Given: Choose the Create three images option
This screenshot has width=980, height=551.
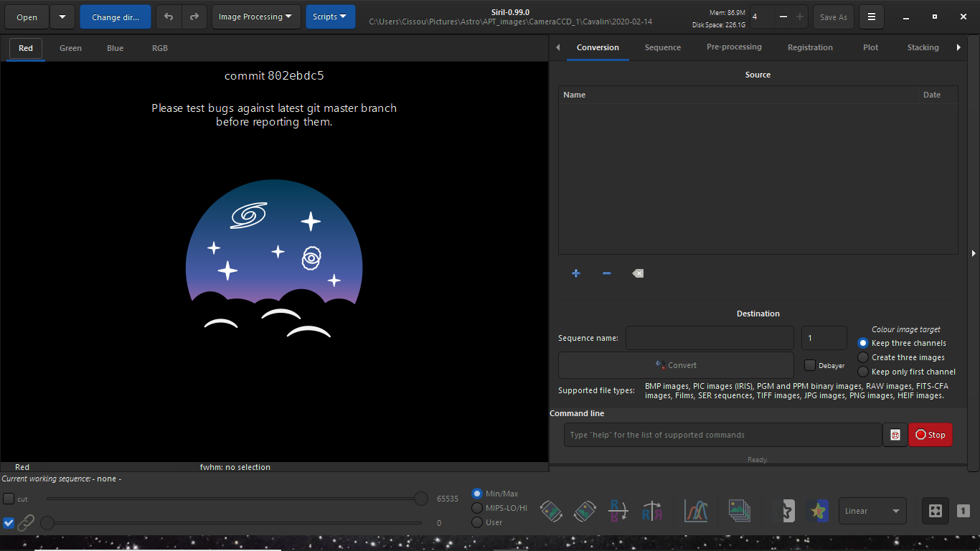Looking at the screenshot, I should pos(863,357).
